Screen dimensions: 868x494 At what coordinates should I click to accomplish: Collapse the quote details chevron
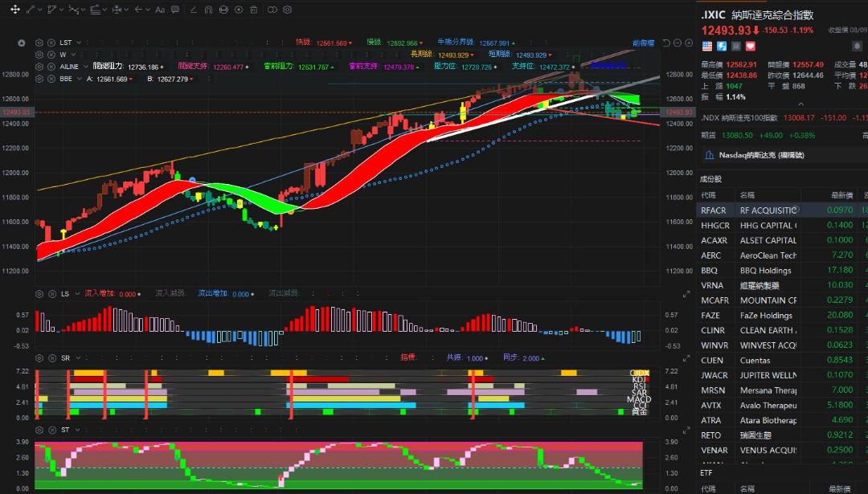pyautogui.click(x=800, y=104)
